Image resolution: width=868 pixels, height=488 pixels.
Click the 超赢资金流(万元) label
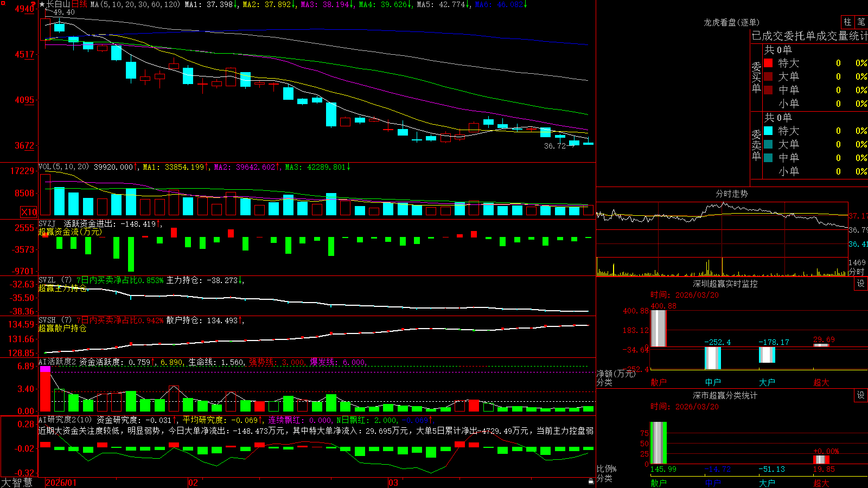coord(70,232)
